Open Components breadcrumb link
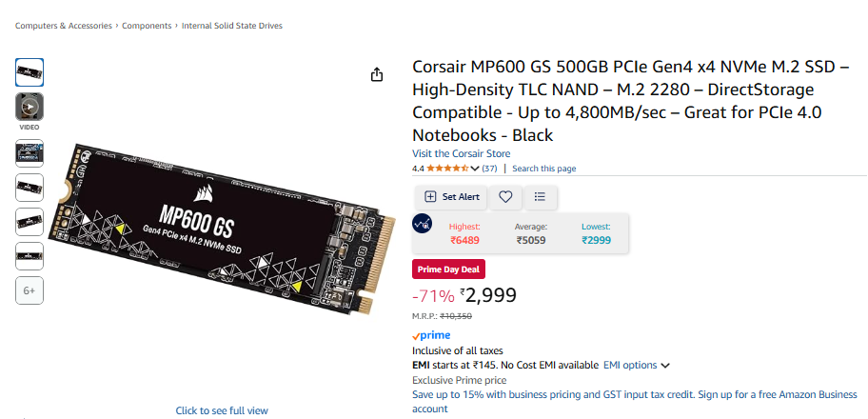The height and width of the screenshot is (419, 868). [147, 26]
